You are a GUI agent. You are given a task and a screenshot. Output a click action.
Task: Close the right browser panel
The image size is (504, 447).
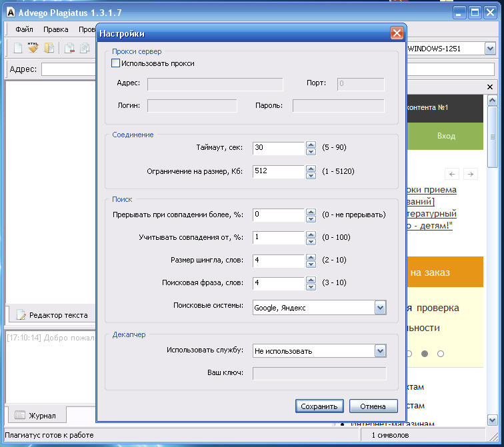point(490,87)
